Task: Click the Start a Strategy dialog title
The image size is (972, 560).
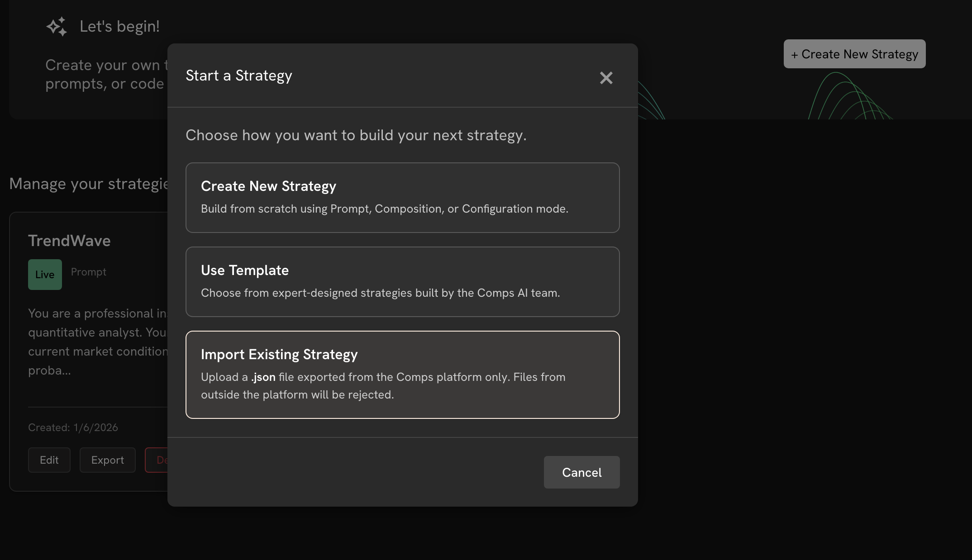Action: pos(239,76)
